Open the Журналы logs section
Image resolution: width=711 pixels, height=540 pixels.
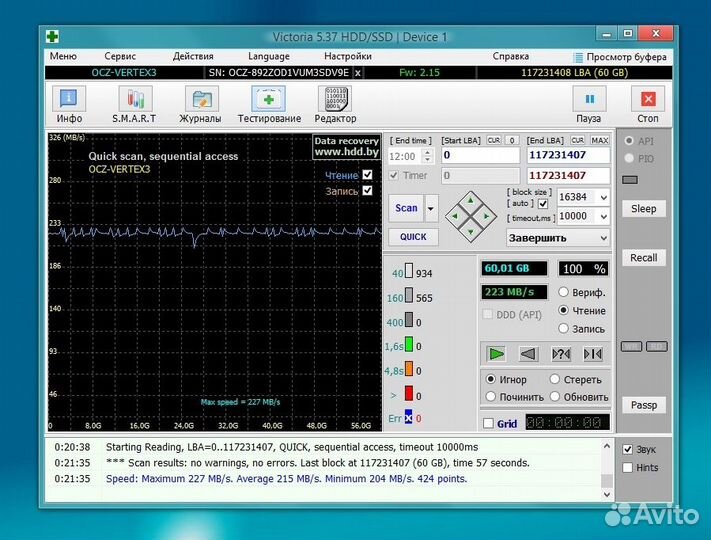200,105
